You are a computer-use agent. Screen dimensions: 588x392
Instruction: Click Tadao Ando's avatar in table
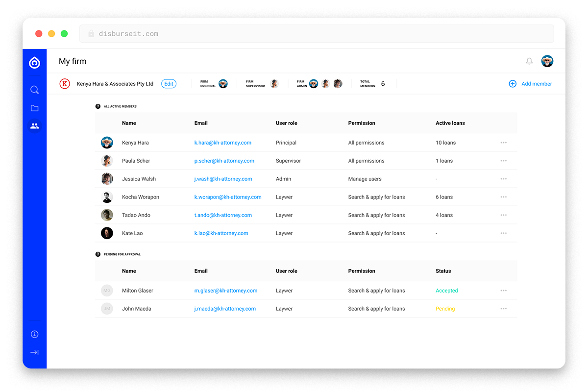[x=107, y=215]
